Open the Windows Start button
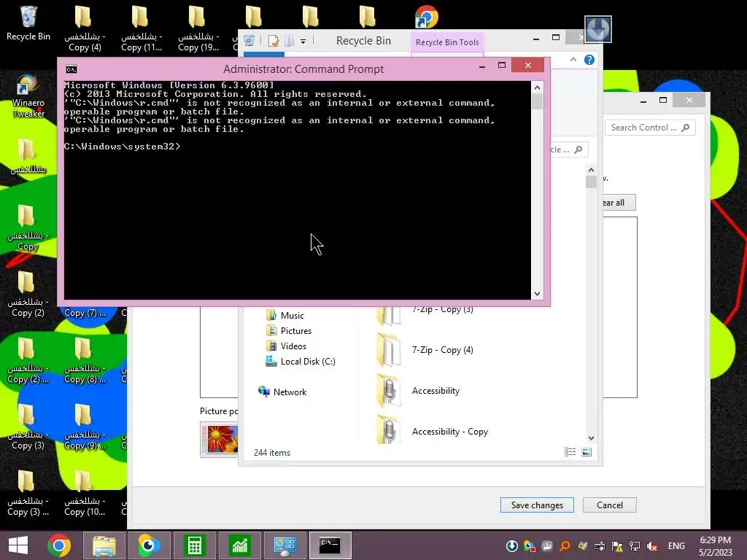The width and height of the screenshot is (747, 560). [x=18, y=545]
